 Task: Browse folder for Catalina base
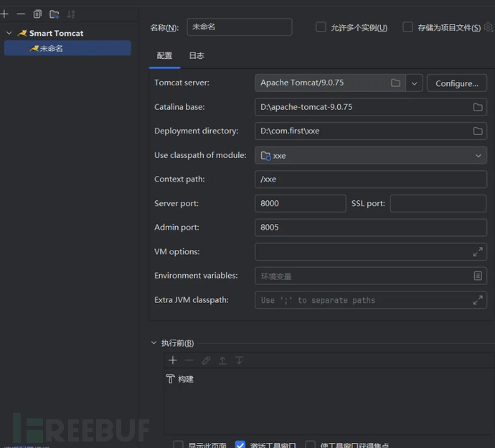(478, 107)
